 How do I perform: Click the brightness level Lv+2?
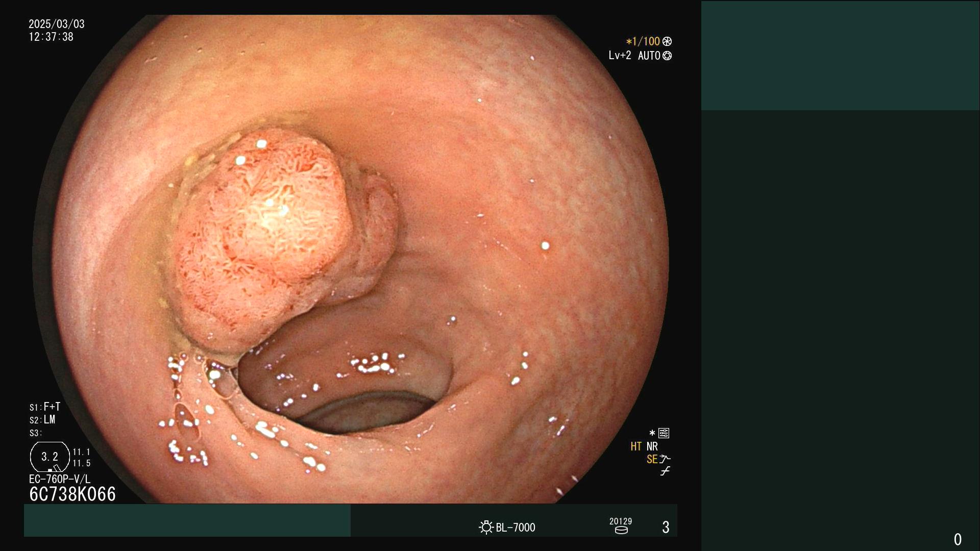click(620, 55)
